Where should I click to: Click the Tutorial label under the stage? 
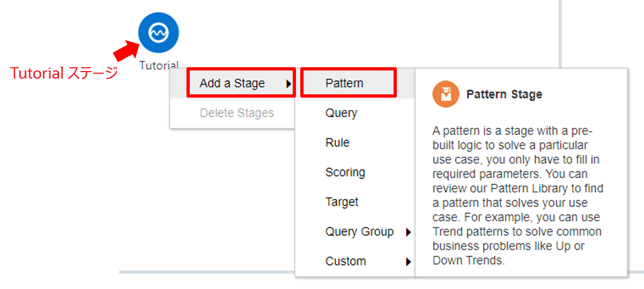tap(158, 66)
